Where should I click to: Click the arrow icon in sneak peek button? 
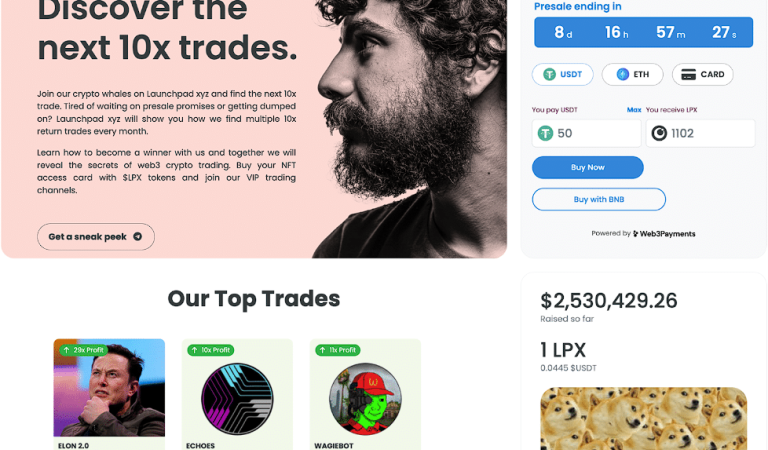click(x=138, y=237)
